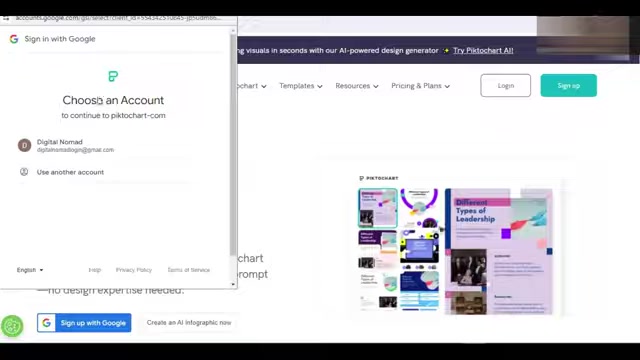This screenshot has width=640, height=360.
Task: Select the first leadership template thumbnail
Action: (378, 208)
